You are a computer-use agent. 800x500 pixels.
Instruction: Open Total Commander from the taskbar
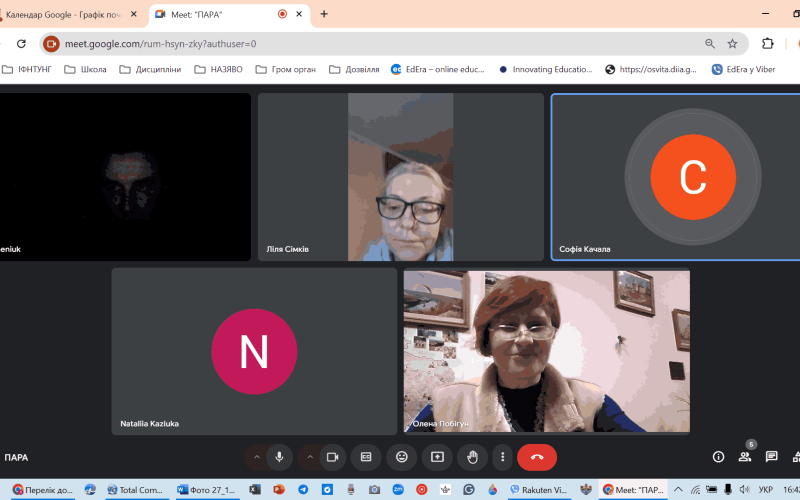click(135, 490)
